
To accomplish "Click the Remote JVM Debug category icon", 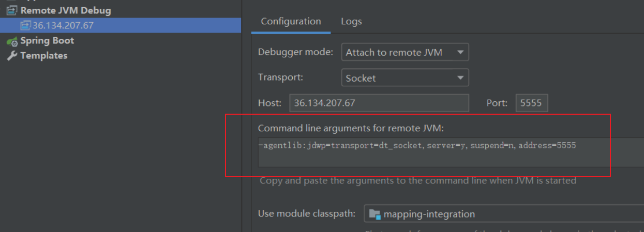I will click(x=11, y=10).
